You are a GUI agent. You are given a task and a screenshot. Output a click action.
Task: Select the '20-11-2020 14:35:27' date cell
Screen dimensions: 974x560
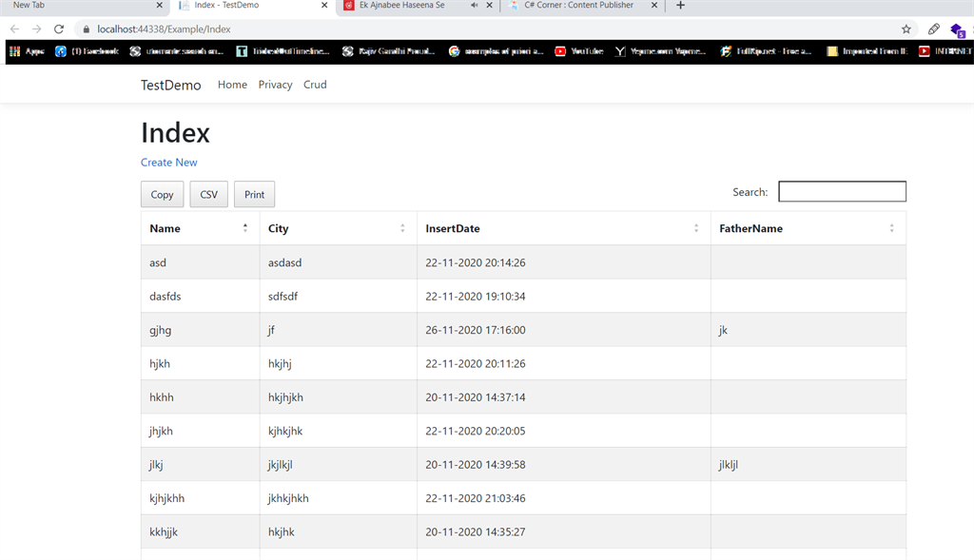(x=563, y=531)
